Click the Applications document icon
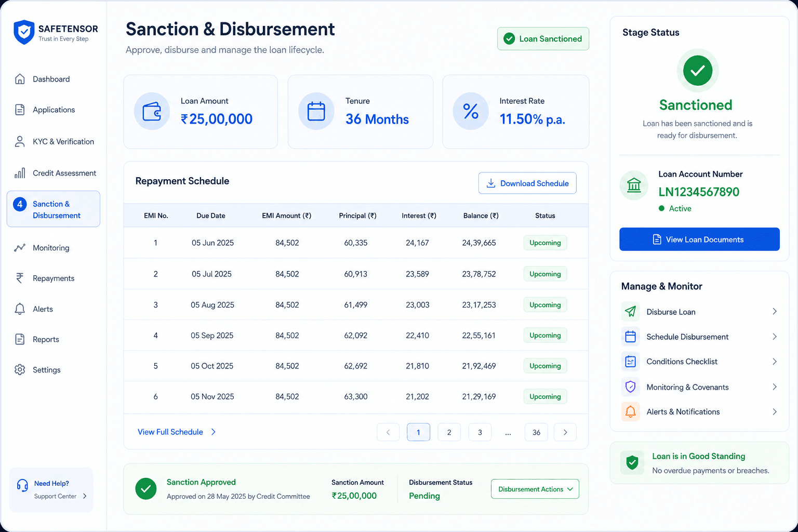The width and height of the screenshot is (798, 532). click(20, 110)
